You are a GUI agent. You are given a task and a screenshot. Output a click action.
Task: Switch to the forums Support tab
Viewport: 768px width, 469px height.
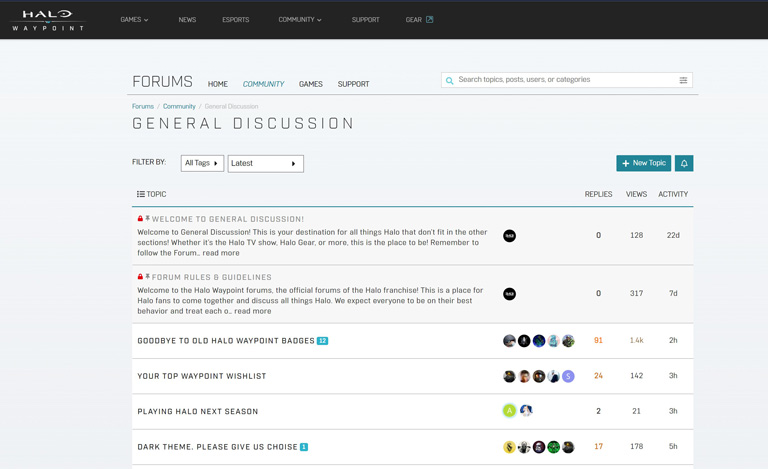coord(353,84)
